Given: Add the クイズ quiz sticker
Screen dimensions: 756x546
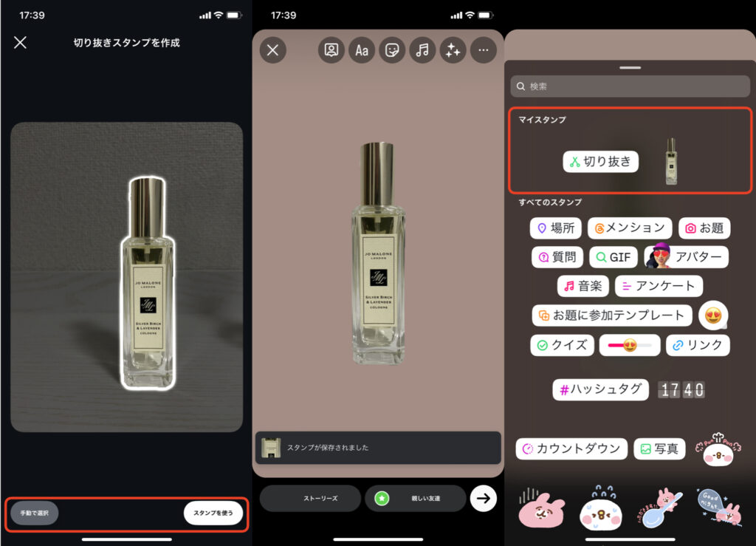Looking at the screenshot, I should coord(562,345).
